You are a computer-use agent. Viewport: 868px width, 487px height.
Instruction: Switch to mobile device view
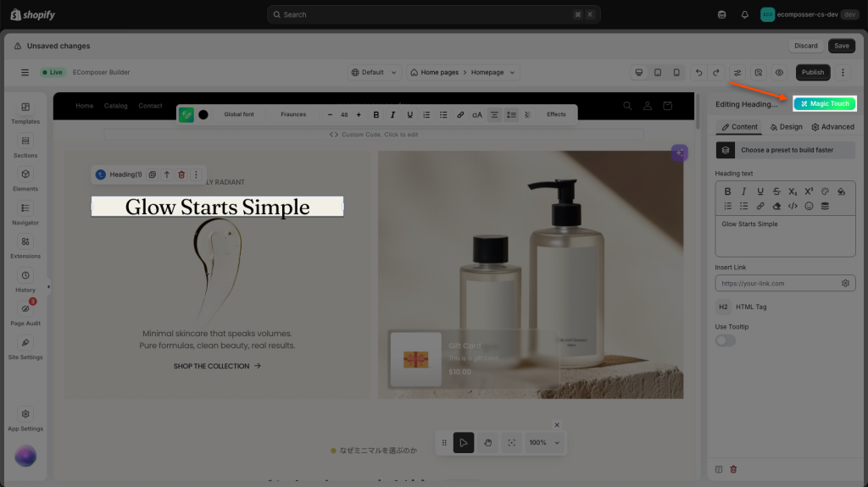[x=676, y=73]
